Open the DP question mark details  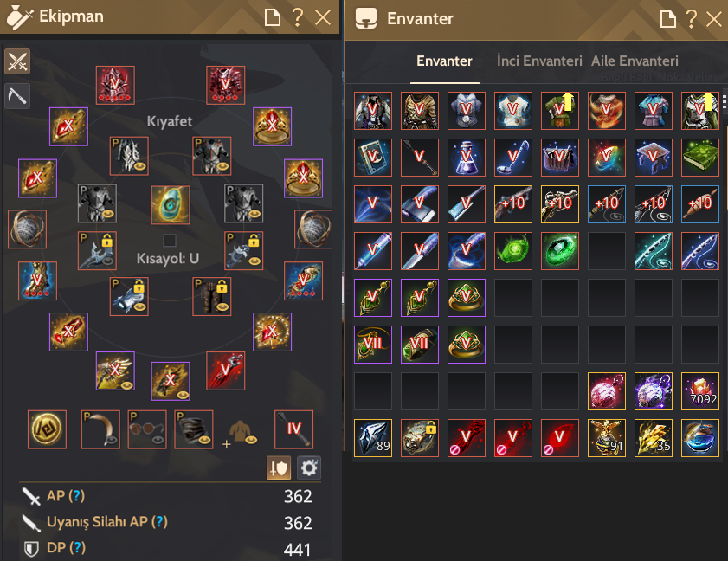pos(78,548)
